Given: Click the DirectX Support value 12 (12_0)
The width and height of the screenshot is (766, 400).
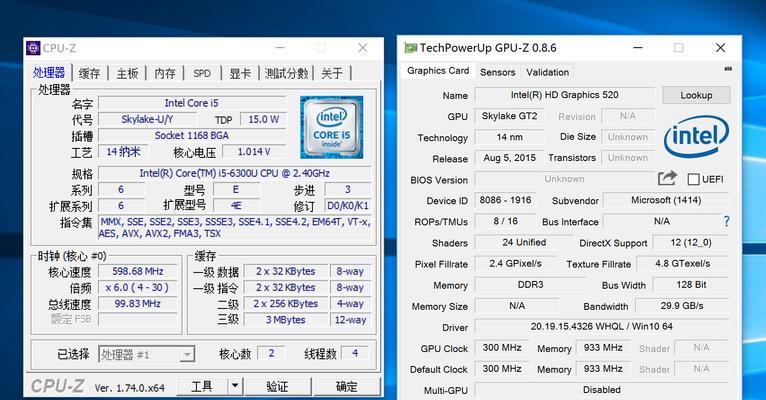Looking at the screenshot, I should (691, 243).
